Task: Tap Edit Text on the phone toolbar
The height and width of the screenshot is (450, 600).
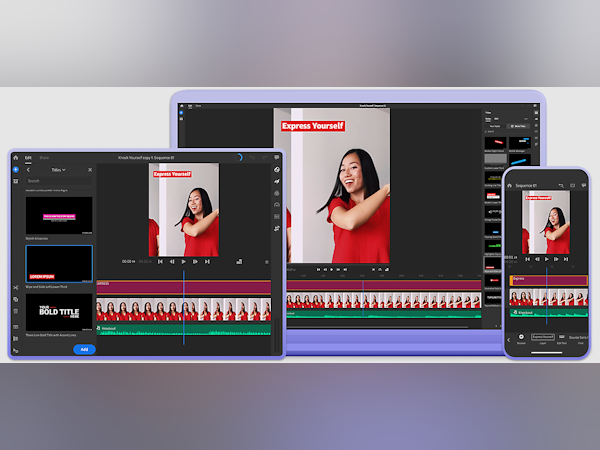Action: (x=562, y=339)
